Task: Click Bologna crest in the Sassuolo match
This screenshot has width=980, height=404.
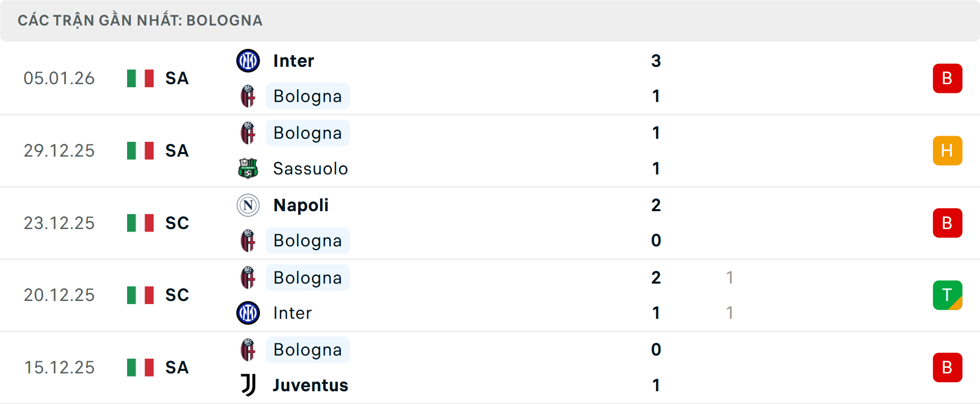Action: (x=248, y=133)
